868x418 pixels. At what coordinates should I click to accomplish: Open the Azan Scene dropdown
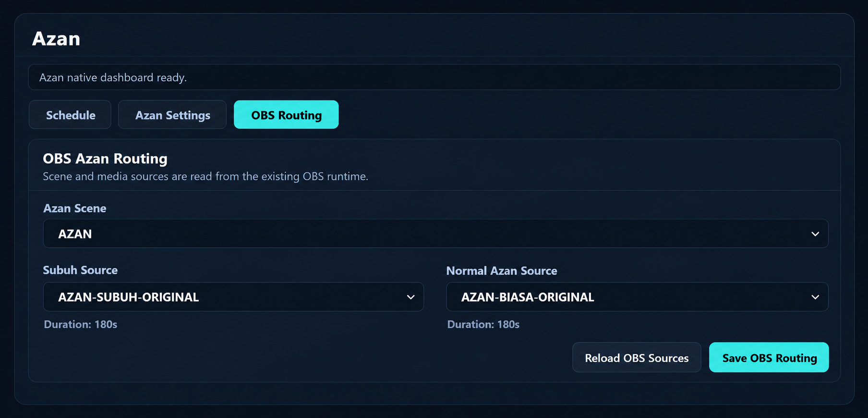click(x=435, y=234)
